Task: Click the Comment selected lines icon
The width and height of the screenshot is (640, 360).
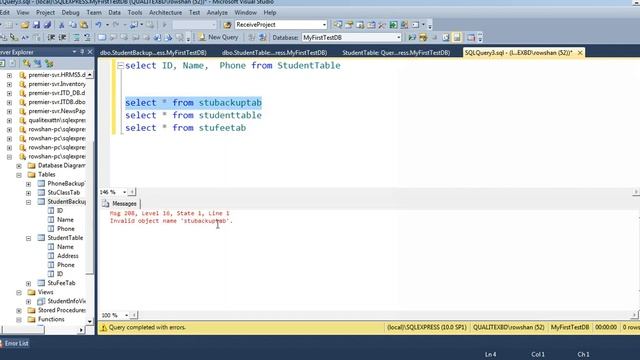Action: 76,38
